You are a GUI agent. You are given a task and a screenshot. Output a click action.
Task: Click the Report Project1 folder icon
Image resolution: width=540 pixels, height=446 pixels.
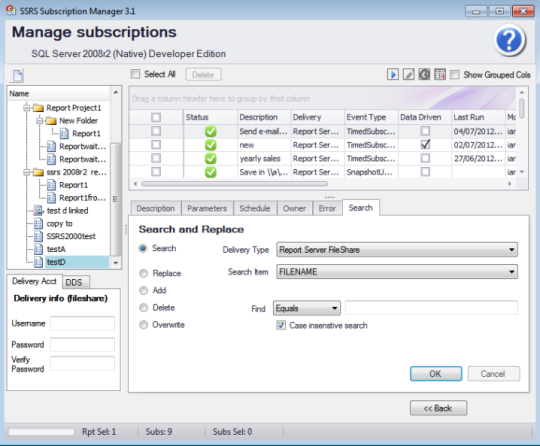(x=38, y=108)
